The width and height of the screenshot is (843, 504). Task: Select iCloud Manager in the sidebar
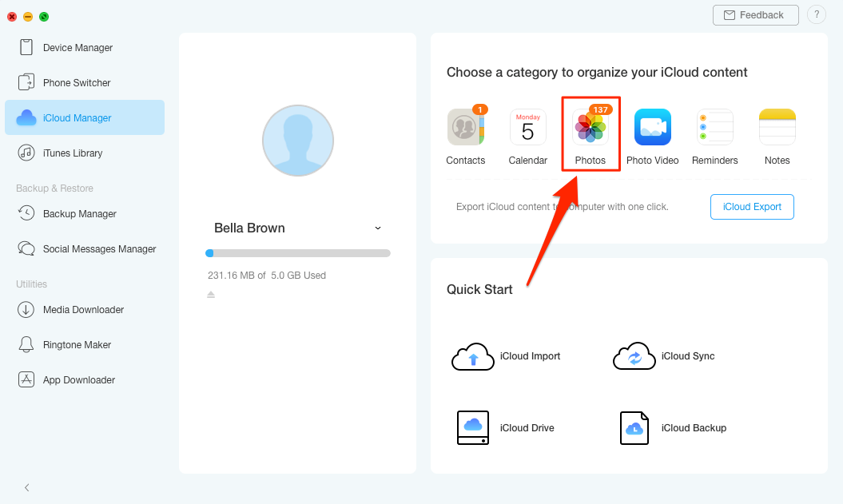coord(85,117)
